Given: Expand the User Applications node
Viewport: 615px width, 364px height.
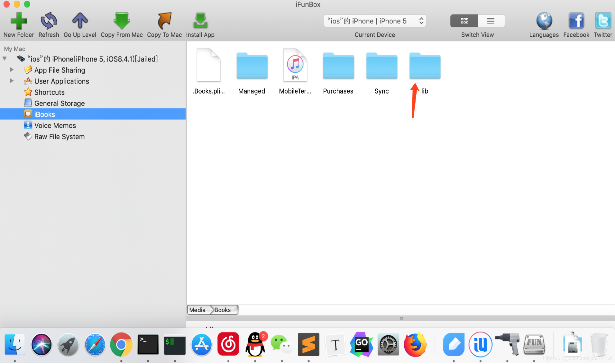Looking at the screenshot, I should [x=12, y=81].
